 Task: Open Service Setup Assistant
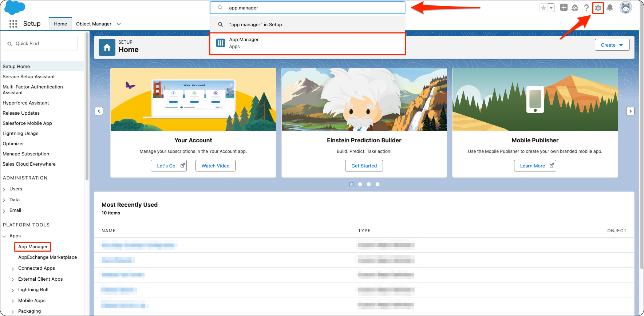click(x=29, y=76)
